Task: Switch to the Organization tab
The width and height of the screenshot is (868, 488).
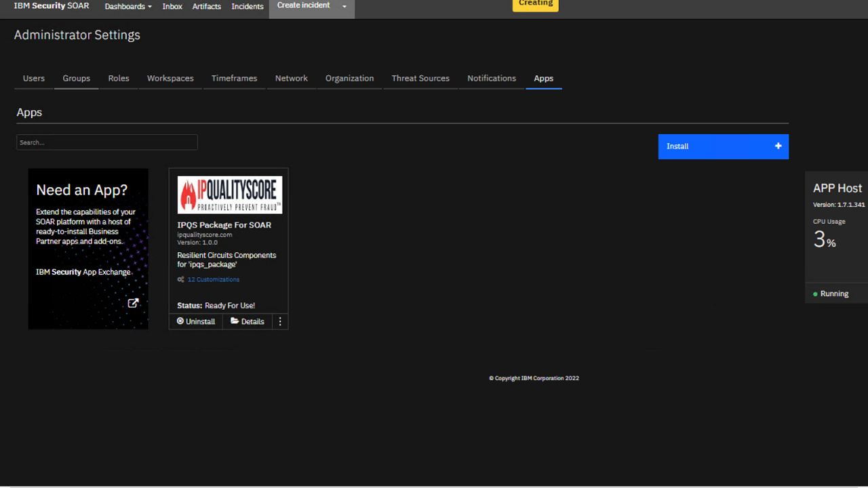Action: pos(349,79)
